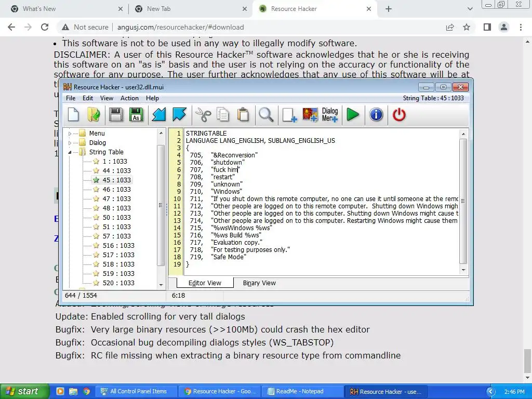Viewport: 532px width, 399px height.
Task: Open the Chrome profile avatar icon
Action: click(504, 27)
